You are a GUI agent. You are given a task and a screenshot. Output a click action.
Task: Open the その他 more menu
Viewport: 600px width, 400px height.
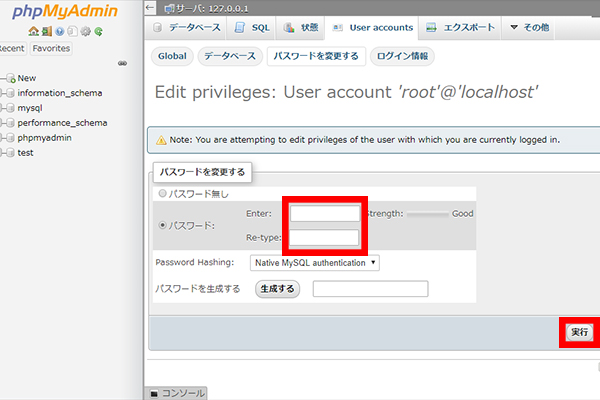pos(529,27)
